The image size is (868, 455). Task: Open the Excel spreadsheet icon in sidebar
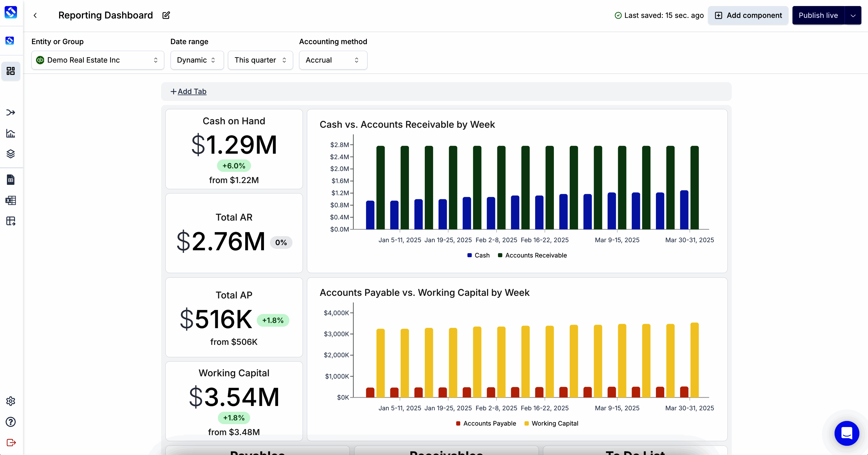pos(11,200)
